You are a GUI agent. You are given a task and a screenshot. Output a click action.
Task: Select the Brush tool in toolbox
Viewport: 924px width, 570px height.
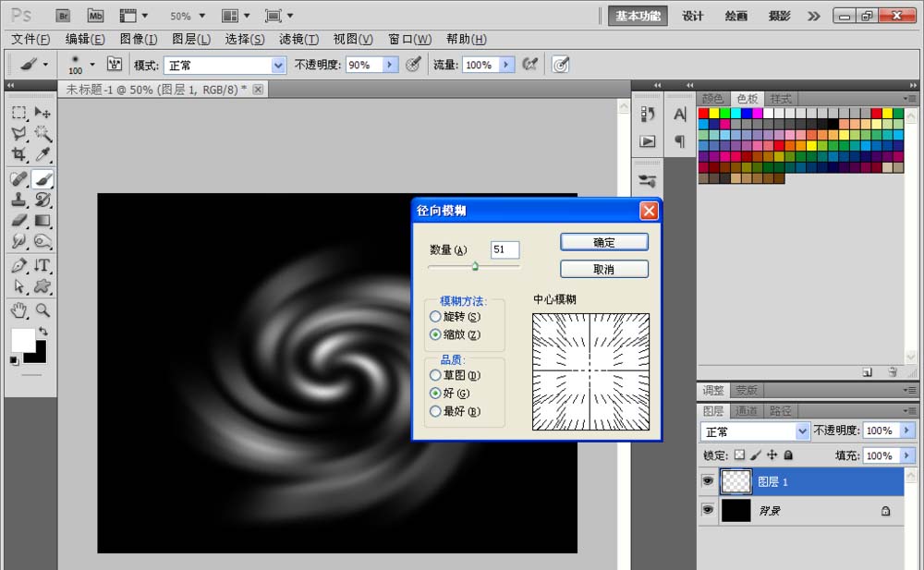[x=43, y=178]
